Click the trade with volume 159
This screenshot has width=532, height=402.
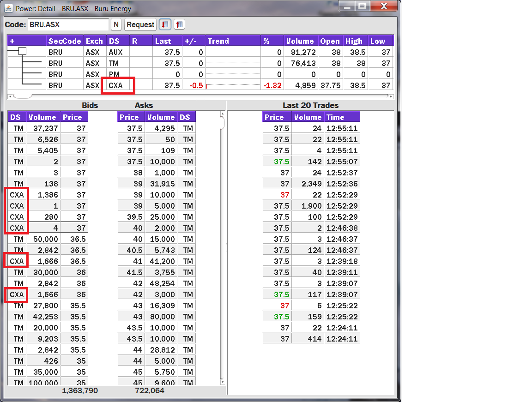tap(311, 317)
